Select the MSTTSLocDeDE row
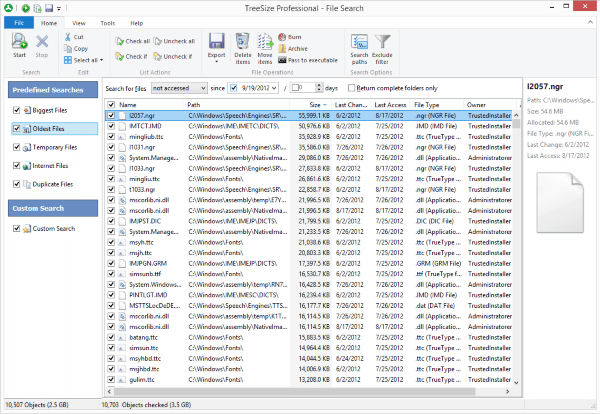This screenshot has width=600, height=414. point(309,306)
